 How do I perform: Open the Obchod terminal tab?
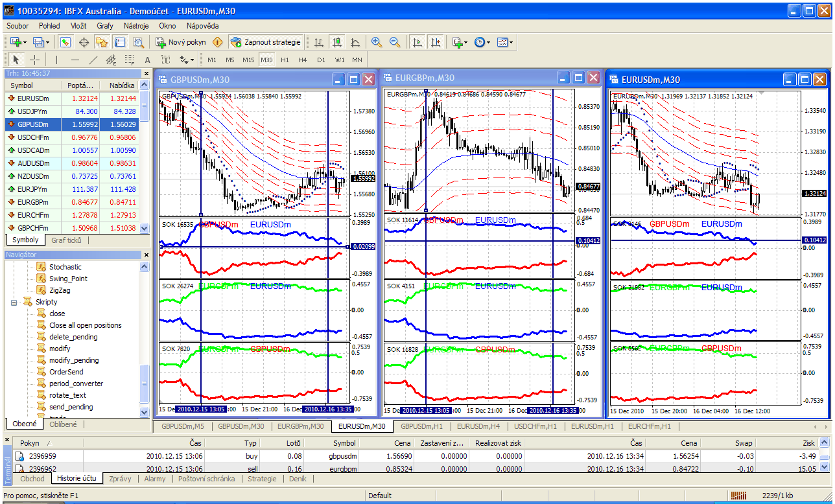[x=32, y=479]
